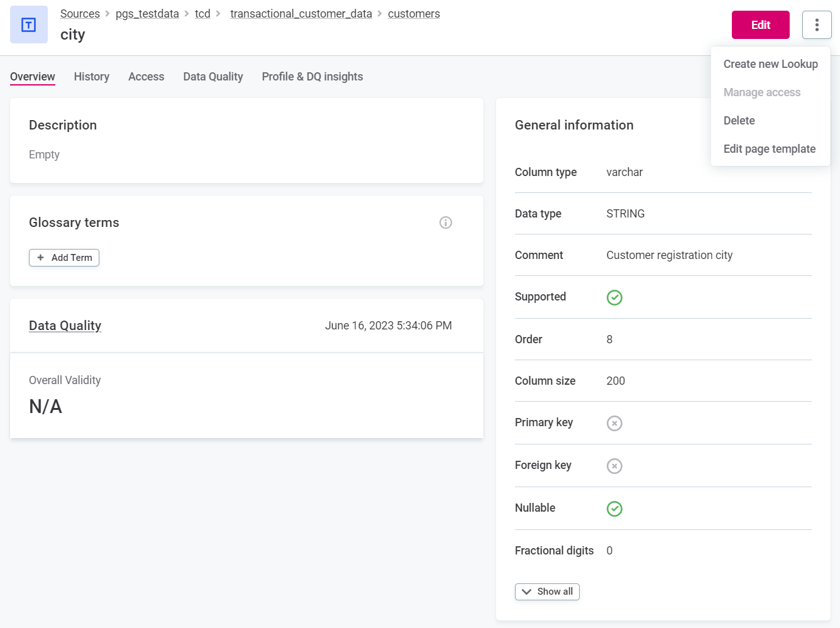The height and width of the screenshot is (628, 840).
Task: Select Edit page template menu item
Action: click(x=769, y=149)
